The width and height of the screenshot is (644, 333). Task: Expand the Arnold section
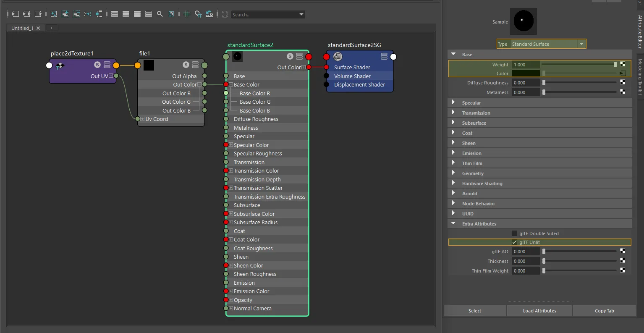[x=453, y=193]
